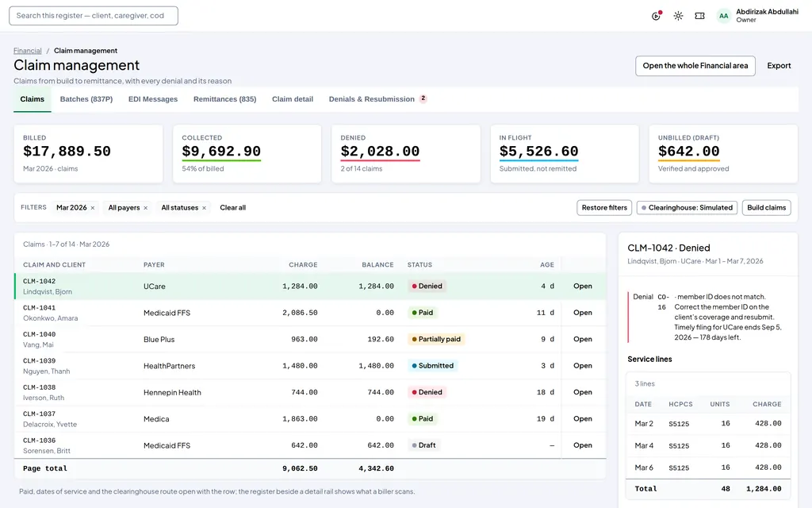Sort by the Status column header
The image size is (812, 508).
click(x=419, y=265)
